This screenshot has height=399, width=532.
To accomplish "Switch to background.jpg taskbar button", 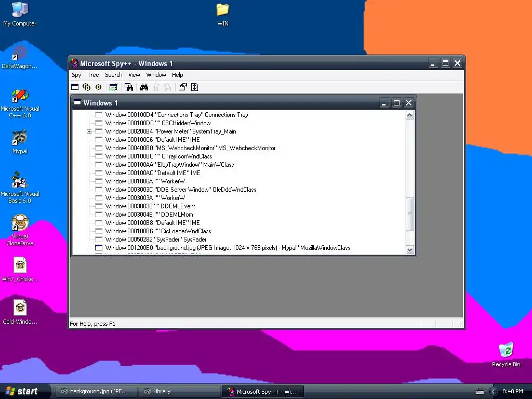I will point(96,392).
